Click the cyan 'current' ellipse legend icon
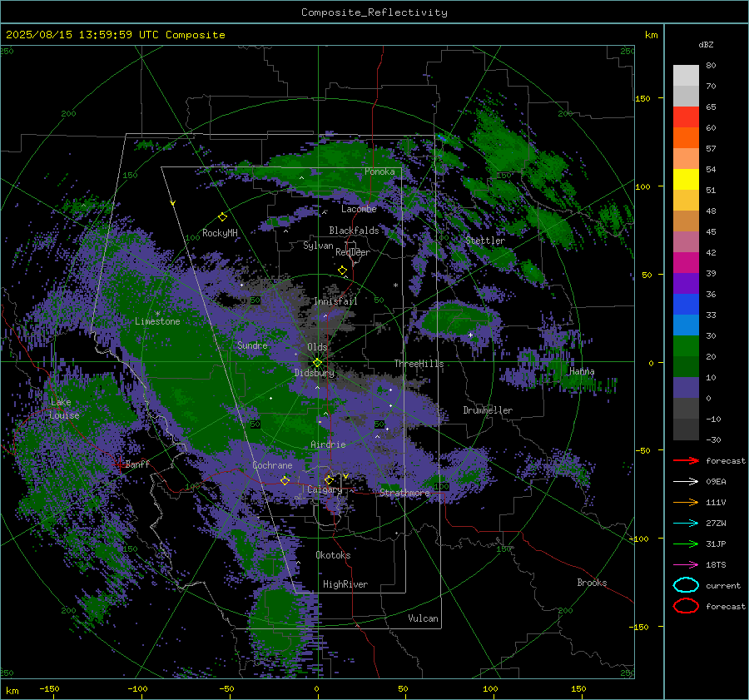 pos(686,585)
